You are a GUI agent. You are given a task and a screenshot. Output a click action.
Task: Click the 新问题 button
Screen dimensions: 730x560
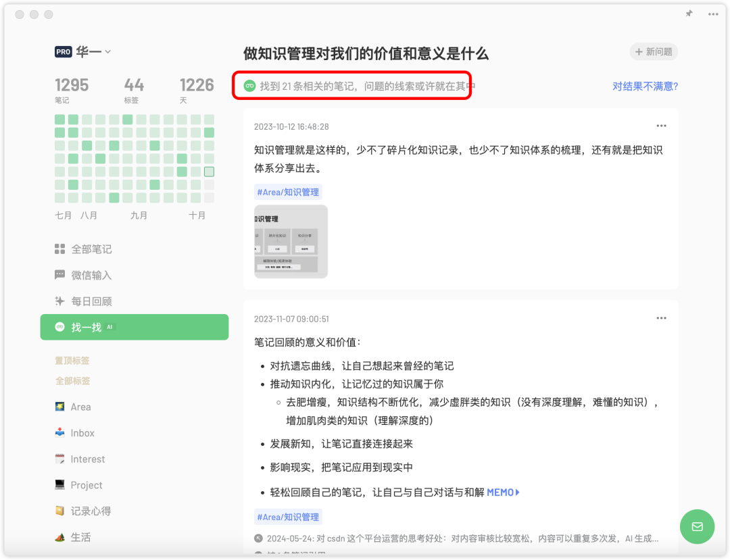coord(653,52)
